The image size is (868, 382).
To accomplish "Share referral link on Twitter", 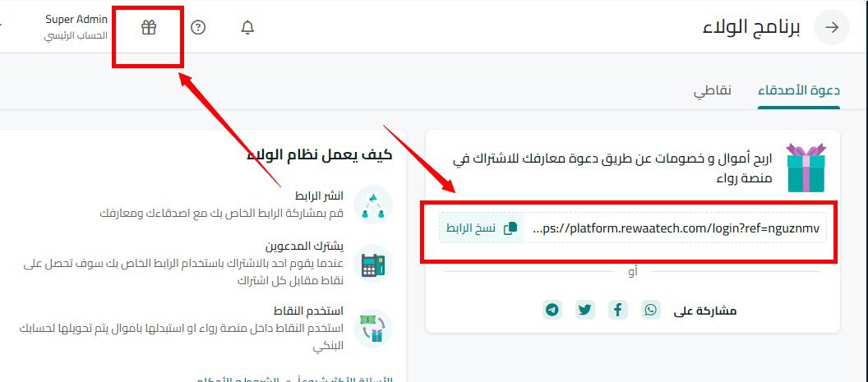I will coord(585,310).
